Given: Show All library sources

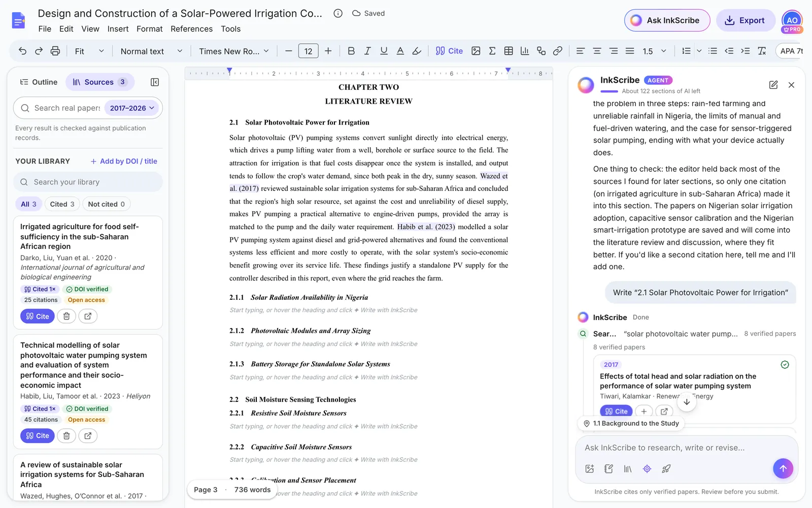Looking at the screenshot, I should tap(28, 204).
